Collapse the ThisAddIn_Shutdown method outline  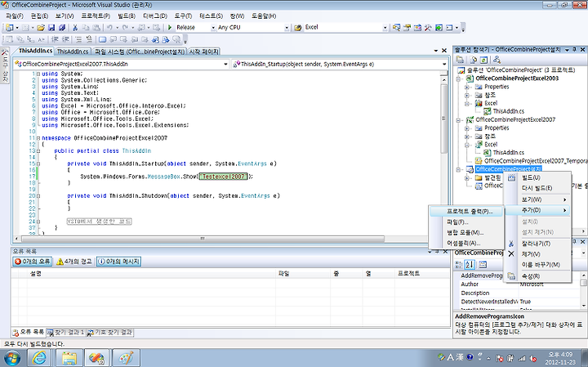38,196
